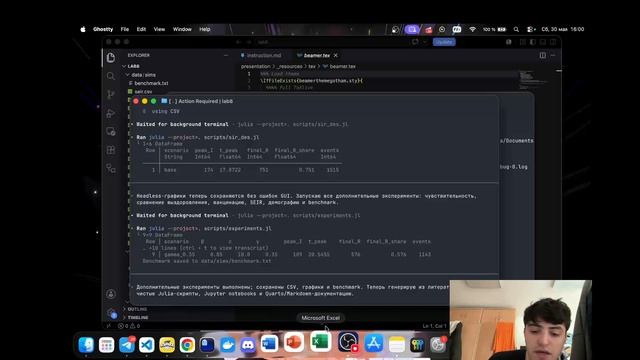Open Source Control in the activity bar

111,95
